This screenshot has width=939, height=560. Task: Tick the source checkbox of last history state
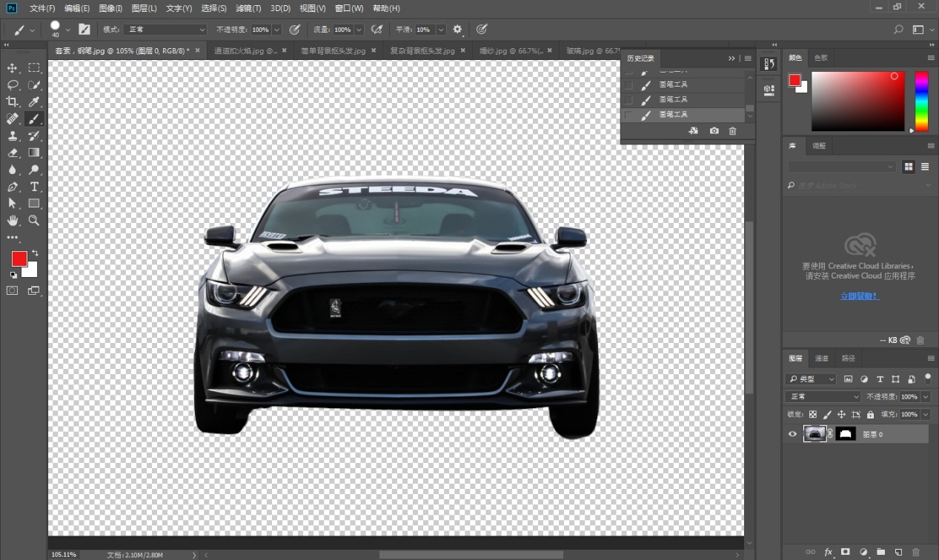pyautogui.click(x=628, y=116)
